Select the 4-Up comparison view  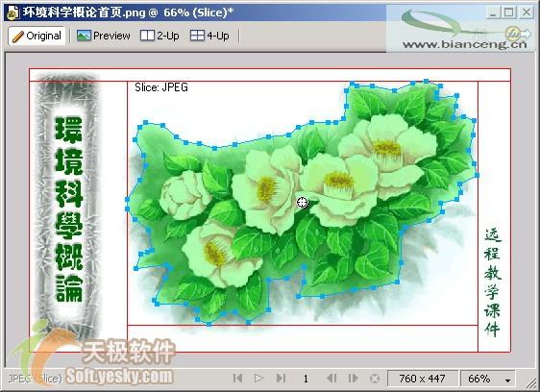(x=209, y=36)
